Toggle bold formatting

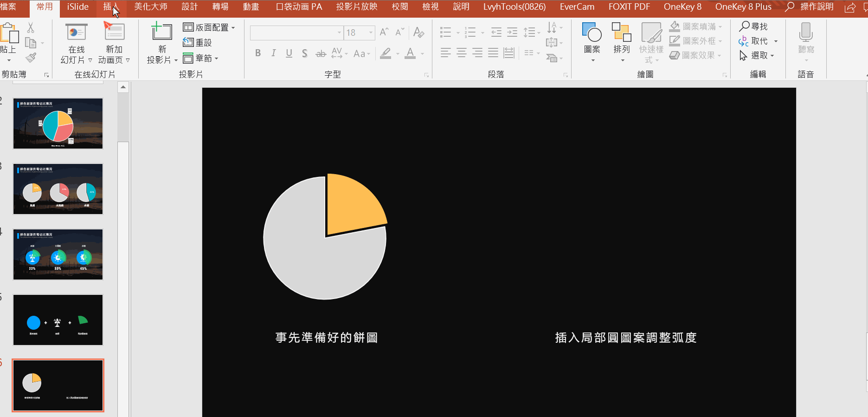click(258, 53)
